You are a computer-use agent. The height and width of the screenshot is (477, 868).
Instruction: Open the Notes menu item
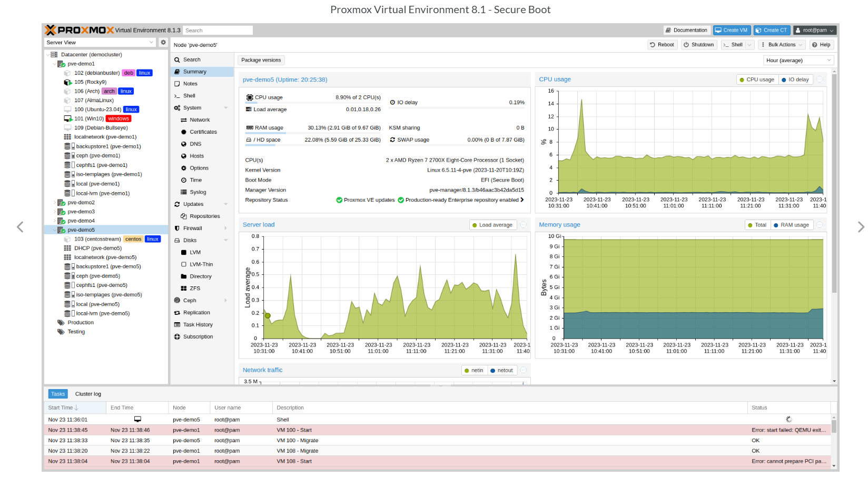202,84
